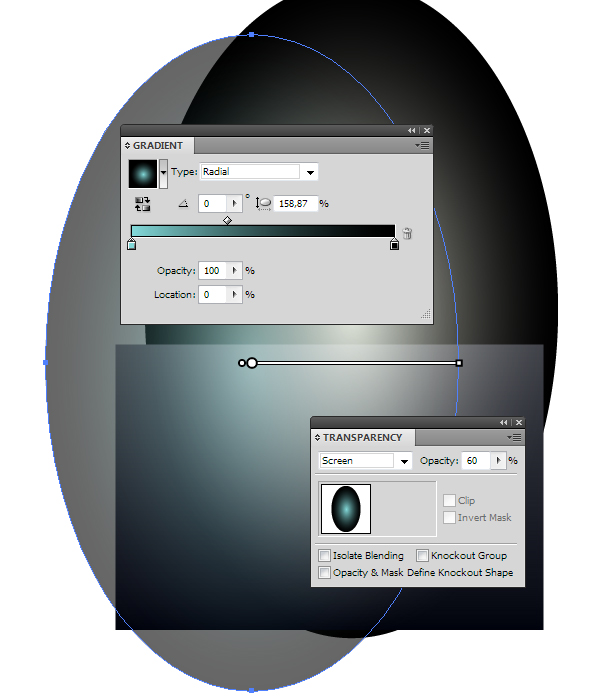Screen dimensions: 600x700
Task: Open the gradient Type dropdown showing Radial
Action: point(259,172)
